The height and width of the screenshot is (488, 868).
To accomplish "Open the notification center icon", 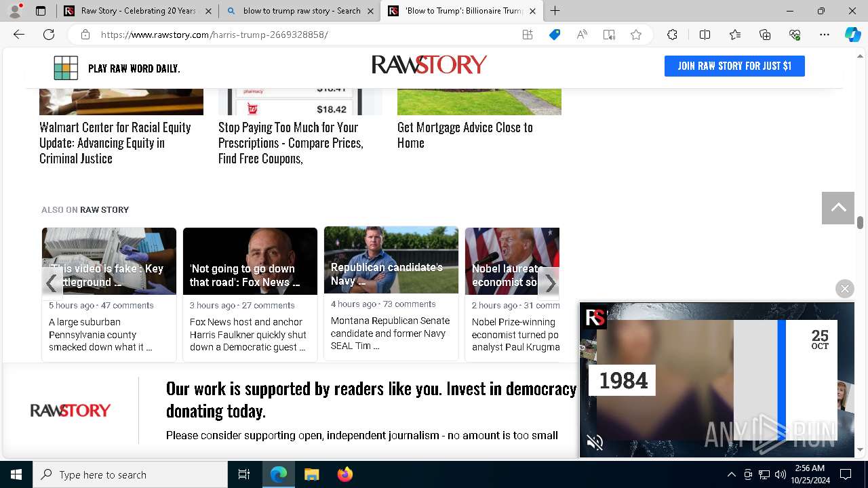I will coord(846,474).
